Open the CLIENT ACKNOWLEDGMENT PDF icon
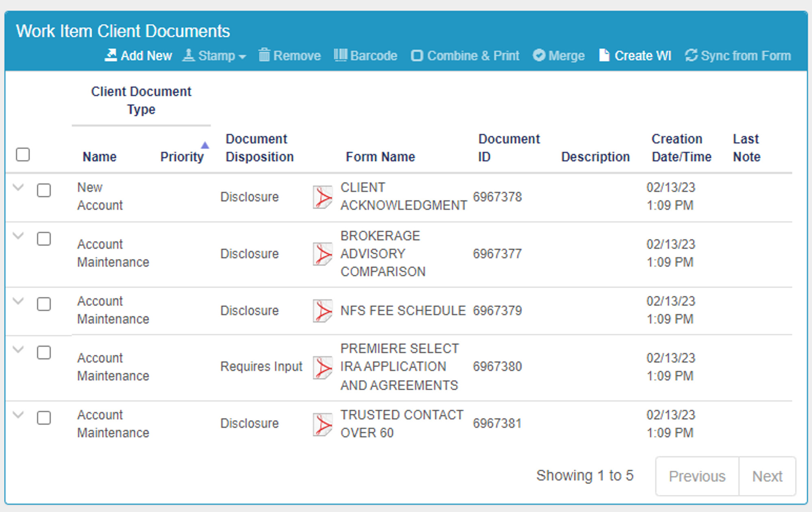 coord(323,197)
